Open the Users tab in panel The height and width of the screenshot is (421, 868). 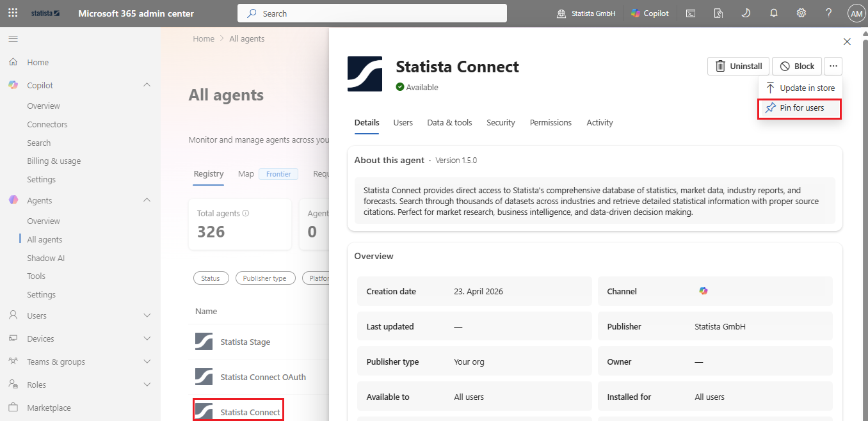click(403, 122)
